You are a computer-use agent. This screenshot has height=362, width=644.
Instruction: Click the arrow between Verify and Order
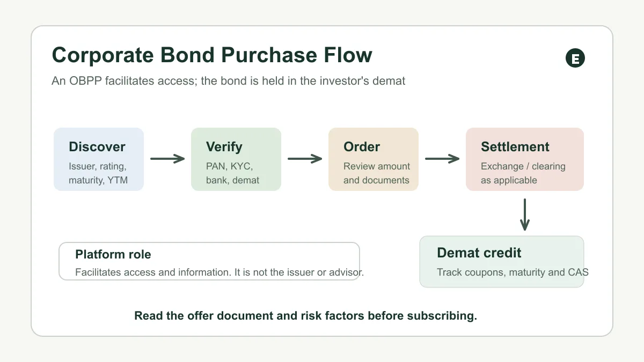click(x=305, y=159)
